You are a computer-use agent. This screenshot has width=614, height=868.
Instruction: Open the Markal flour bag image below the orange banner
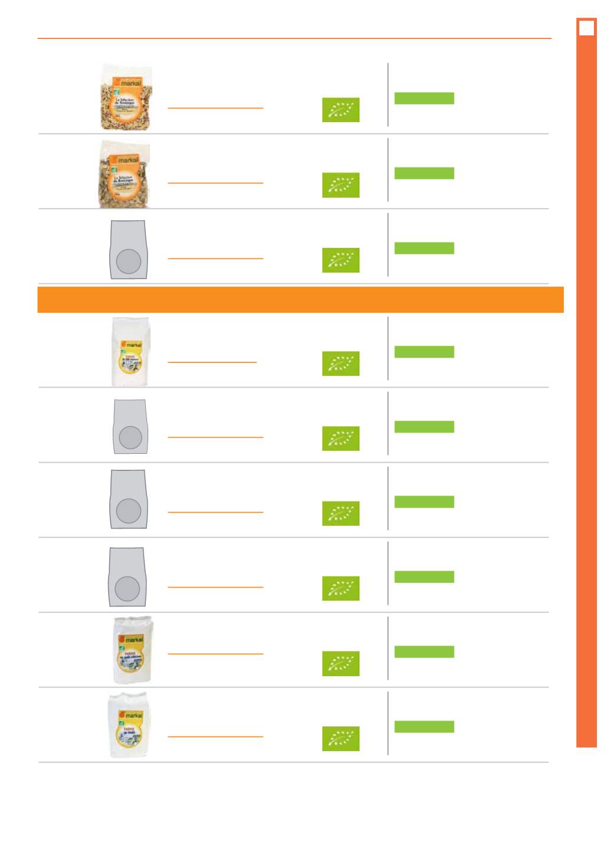(x=130, y=352)
